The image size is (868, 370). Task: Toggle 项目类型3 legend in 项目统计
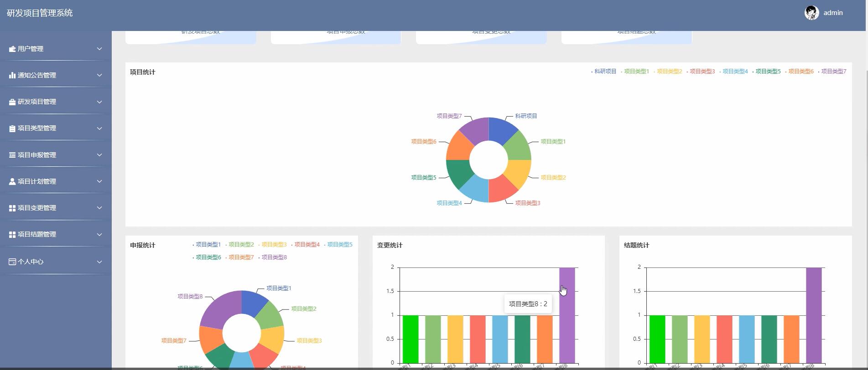tap(701, 72)
